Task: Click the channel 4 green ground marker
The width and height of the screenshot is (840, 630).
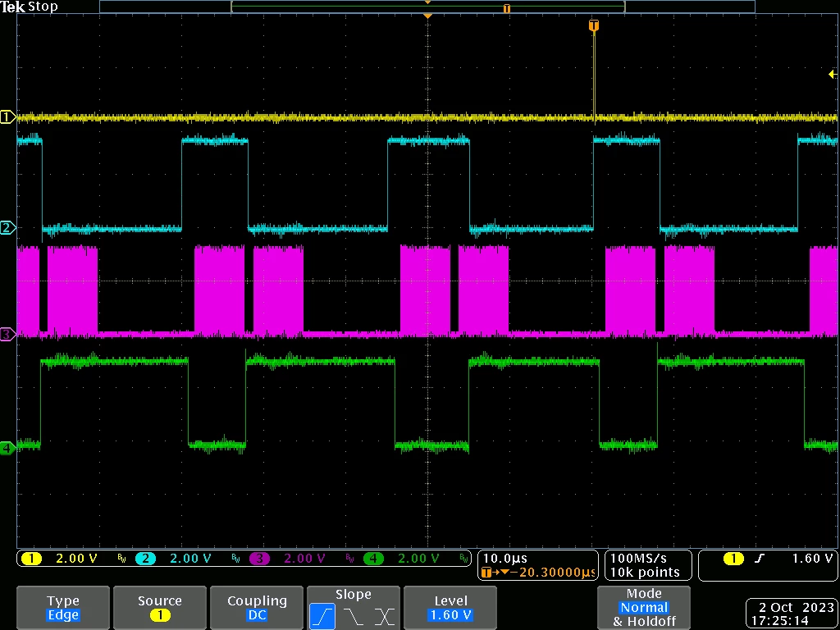Action: (7, 448)
